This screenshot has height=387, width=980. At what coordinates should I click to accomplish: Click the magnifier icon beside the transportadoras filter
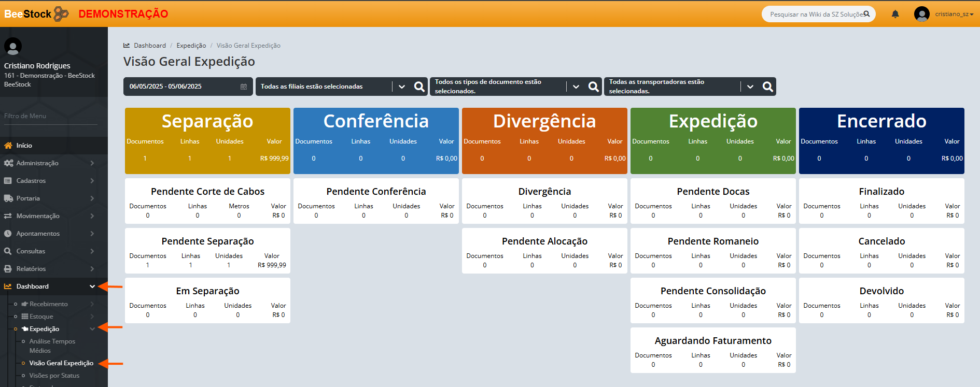point(767,87)
